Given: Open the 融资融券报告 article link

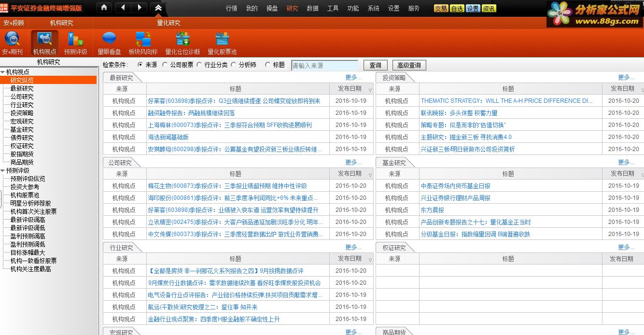Looking at the screenshot, I should [x=191, y=113].
